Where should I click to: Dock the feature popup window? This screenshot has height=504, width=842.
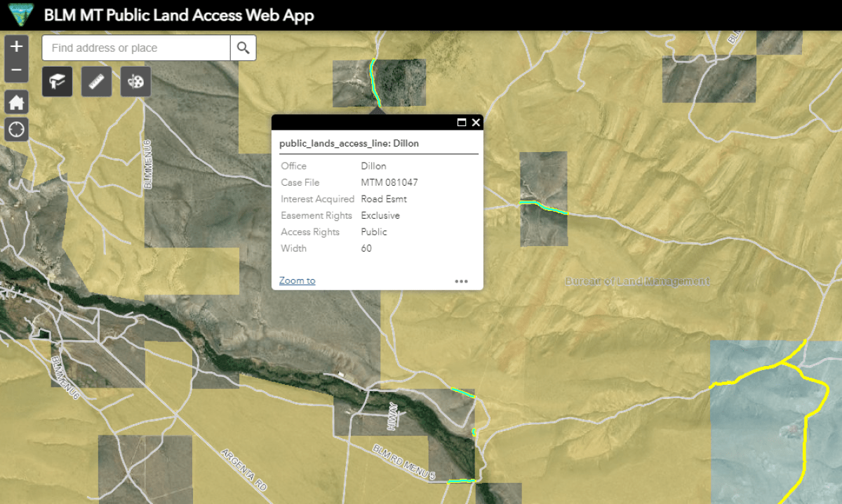tap(462, 122)
